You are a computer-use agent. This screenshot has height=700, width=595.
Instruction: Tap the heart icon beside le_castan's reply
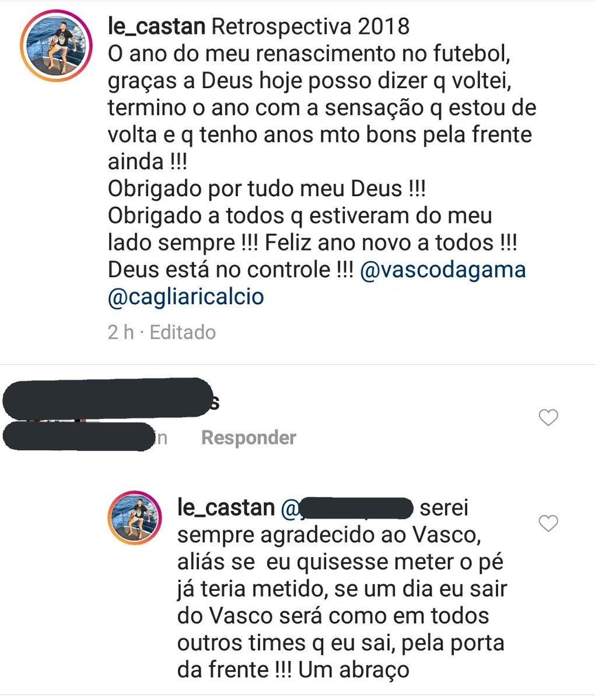click(548, 523)
